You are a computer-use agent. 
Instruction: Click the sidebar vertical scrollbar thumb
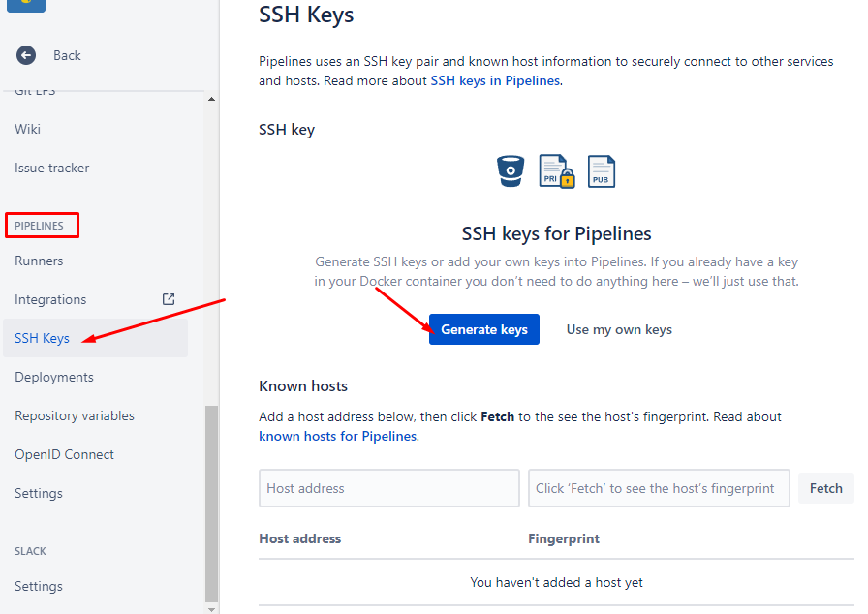point(211,504)
